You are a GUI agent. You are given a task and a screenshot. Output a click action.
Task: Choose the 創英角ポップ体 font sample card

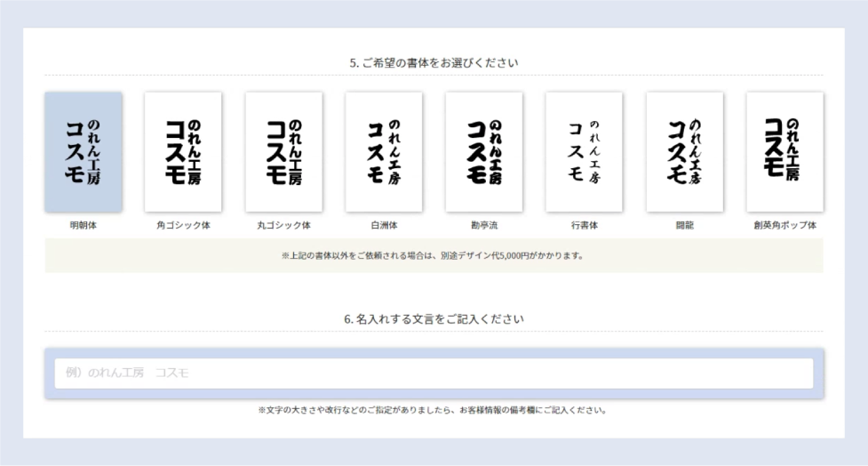(x=785, y=152)
